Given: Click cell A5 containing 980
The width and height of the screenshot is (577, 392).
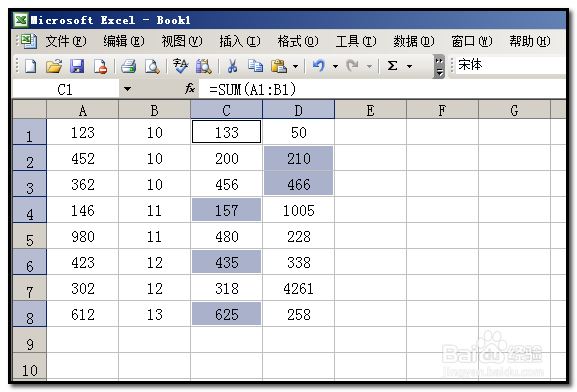Looking at the screenshot, I should pos(83,236).
